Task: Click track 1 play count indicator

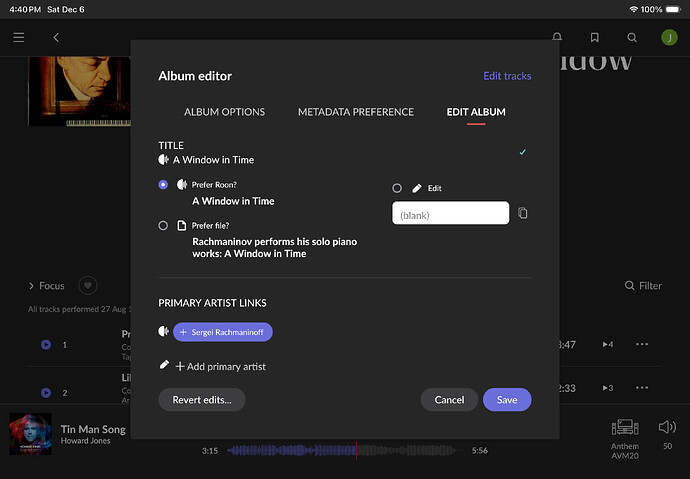Action: (608, 344)
